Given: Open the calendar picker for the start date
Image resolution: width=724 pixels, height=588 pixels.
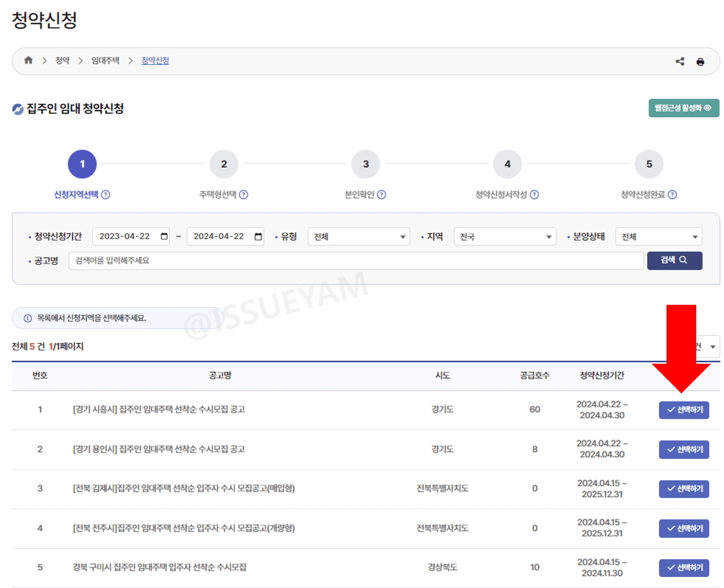Looking at the screenshot, I should pyautogui.click(x=164, y=236).
